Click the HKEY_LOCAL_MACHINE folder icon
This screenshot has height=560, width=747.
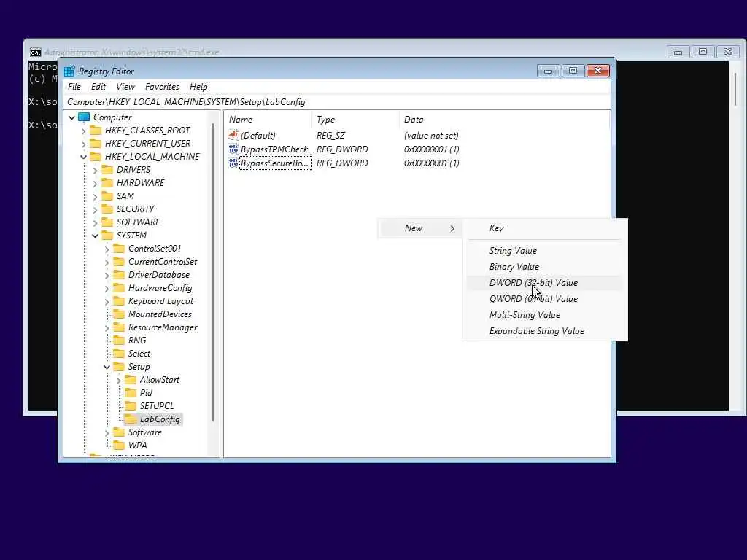coord(96,157)
